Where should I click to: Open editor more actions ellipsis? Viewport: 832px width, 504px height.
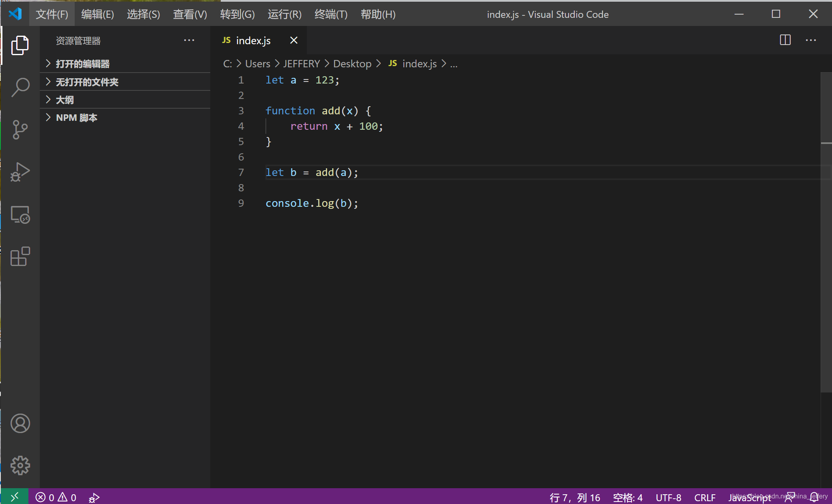pyautogui.click(x=811, y=40)
